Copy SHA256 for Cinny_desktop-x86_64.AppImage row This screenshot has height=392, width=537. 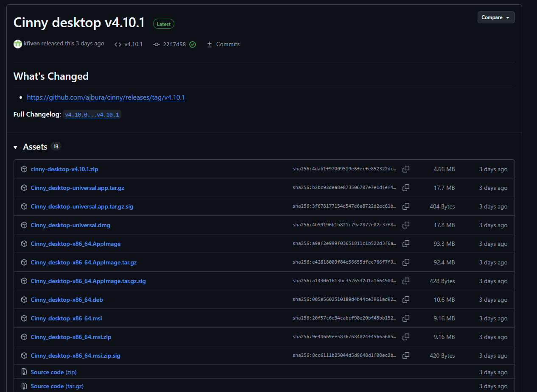click(406, 244)
